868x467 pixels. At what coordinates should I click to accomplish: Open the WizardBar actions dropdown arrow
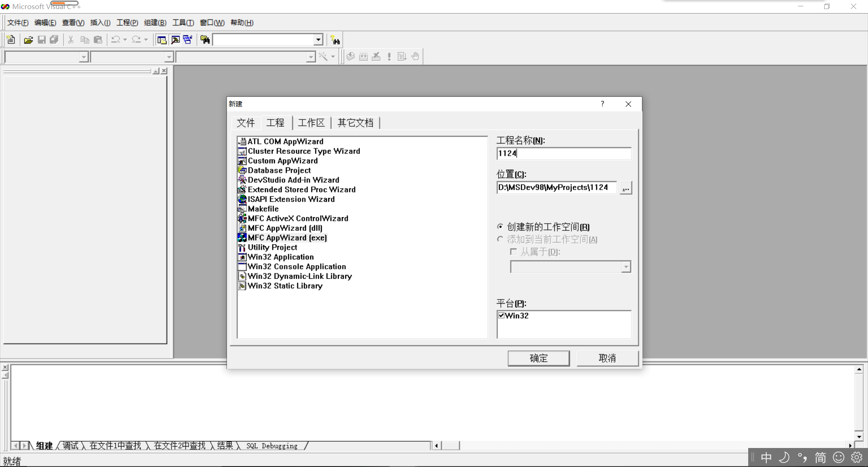tap(333, 57)
